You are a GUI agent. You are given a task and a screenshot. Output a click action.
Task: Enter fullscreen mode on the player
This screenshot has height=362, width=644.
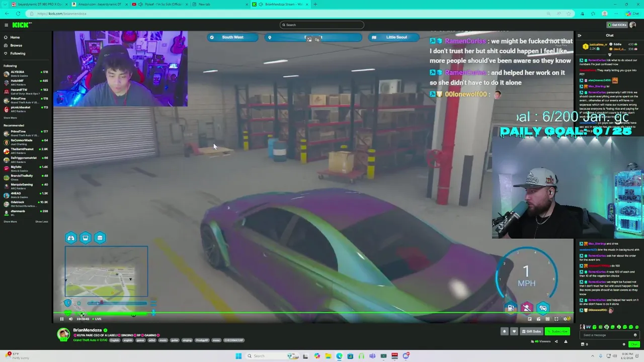click(x=556, y=319)
